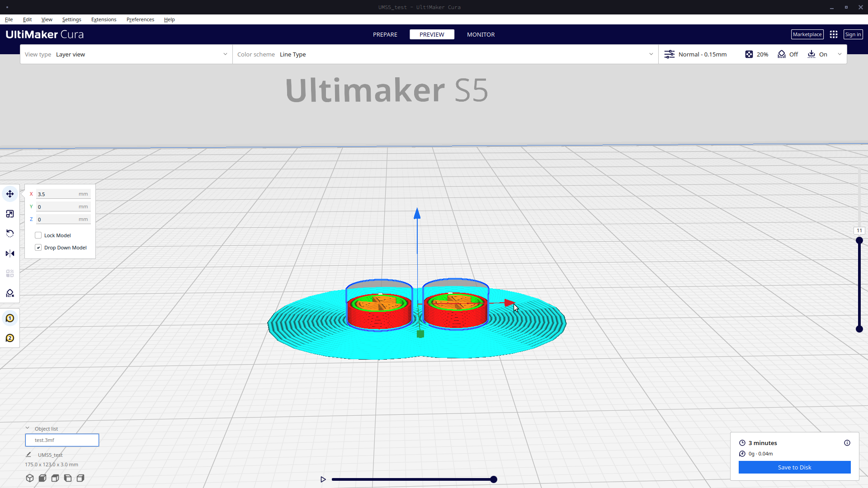Image resolution: width=868 pixels, height=488 pixels.
Task: Switch to the MONITOR tab
Action: click(481, 34)
